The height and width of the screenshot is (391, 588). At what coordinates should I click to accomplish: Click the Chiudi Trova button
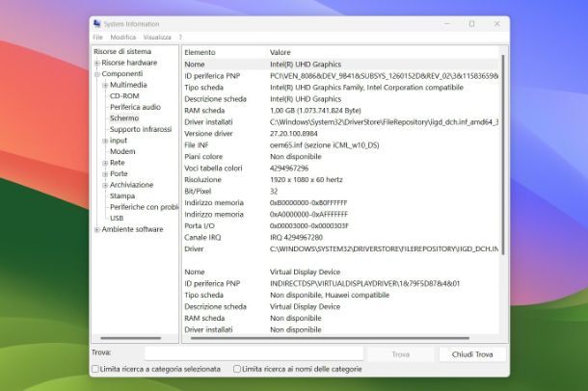tap(472, 354)
